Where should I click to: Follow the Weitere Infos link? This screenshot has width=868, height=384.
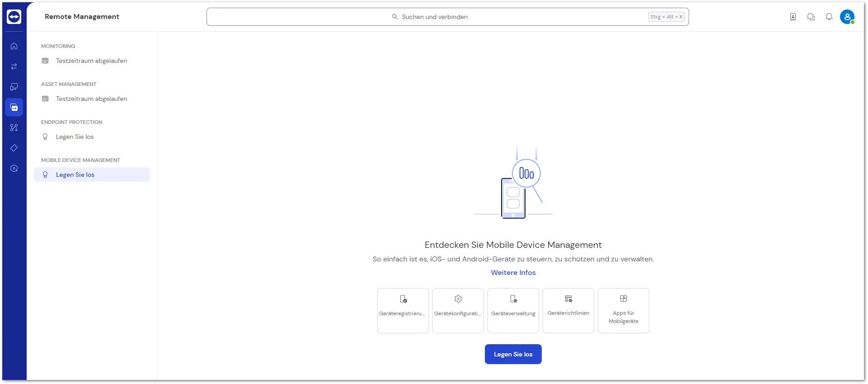click(x=513, y=273)
